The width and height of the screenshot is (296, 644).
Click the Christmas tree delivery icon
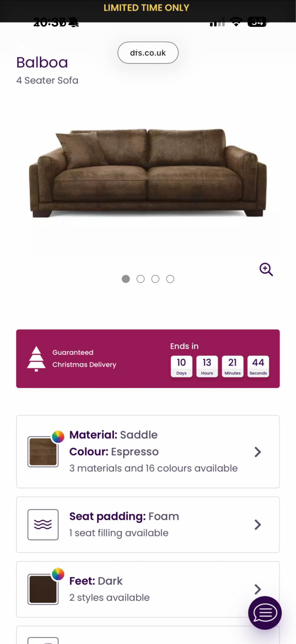pos(37,358)
